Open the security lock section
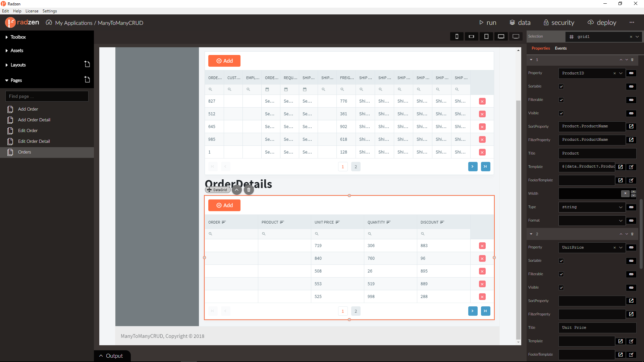The height and width of the screenshot is (362, 644). point(546,22)
